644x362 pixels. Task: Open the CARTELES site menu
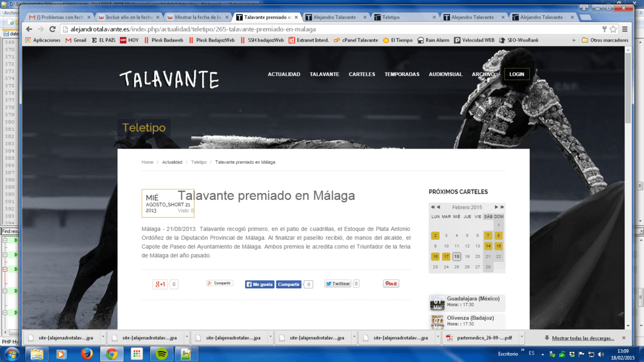coord(362,74)
